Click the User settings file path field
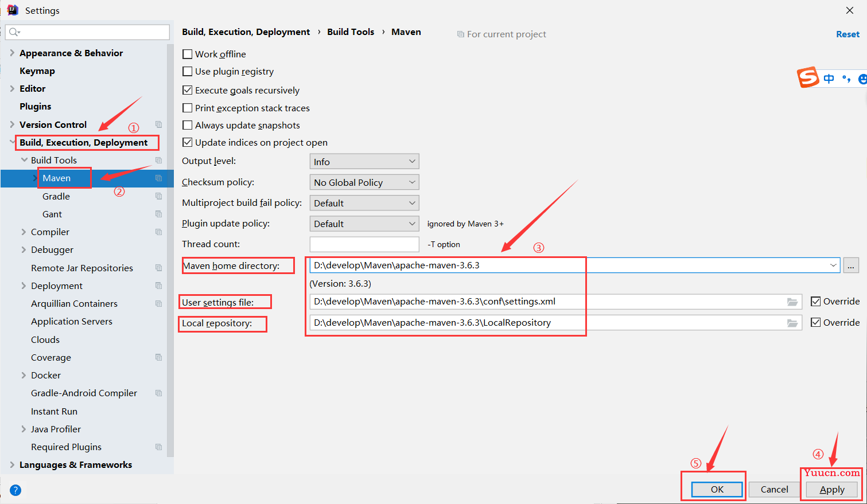 pyautogui.click(x=555, y=302)
